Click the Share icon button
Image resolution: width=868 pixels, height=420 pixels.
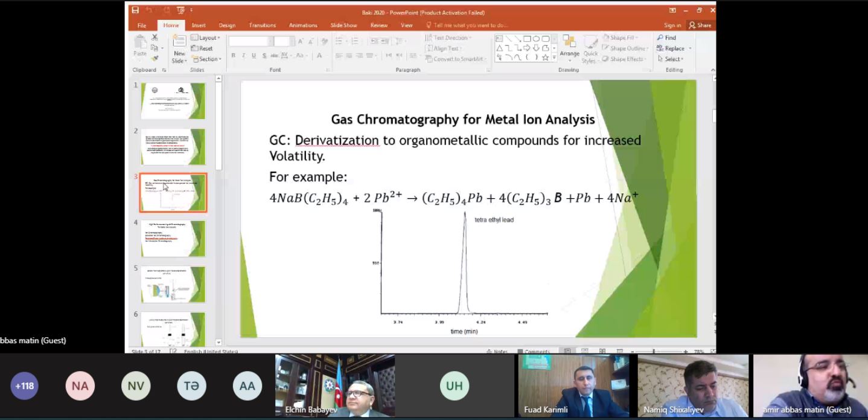coord(700,25)
